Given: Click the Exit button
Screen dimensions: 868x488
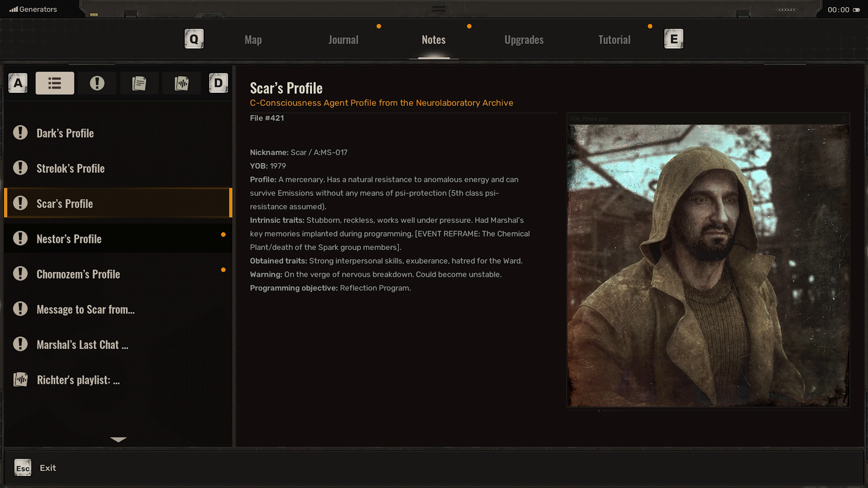Looking at the screenshot, I should 48,468.
